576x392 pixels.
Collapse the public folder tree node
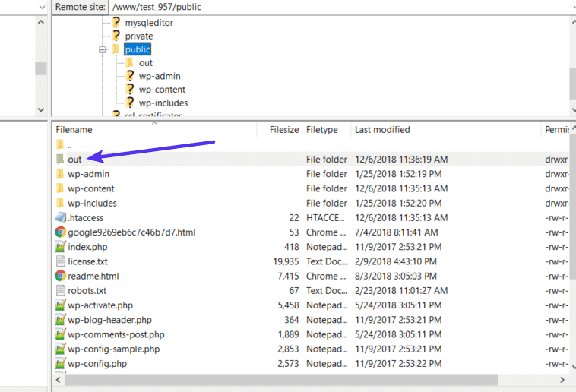(x=102, y=49)
